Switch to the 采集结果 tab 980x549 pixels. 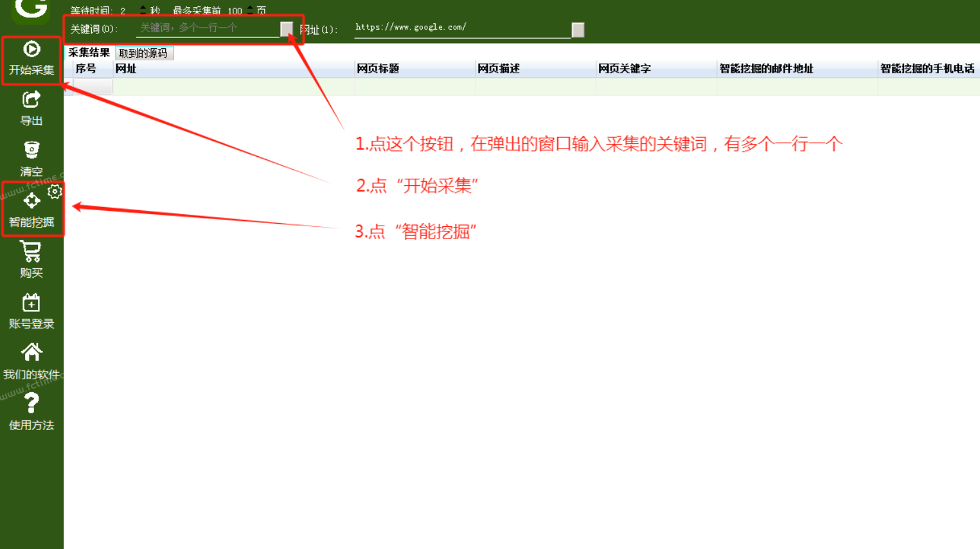coord(89,53)
